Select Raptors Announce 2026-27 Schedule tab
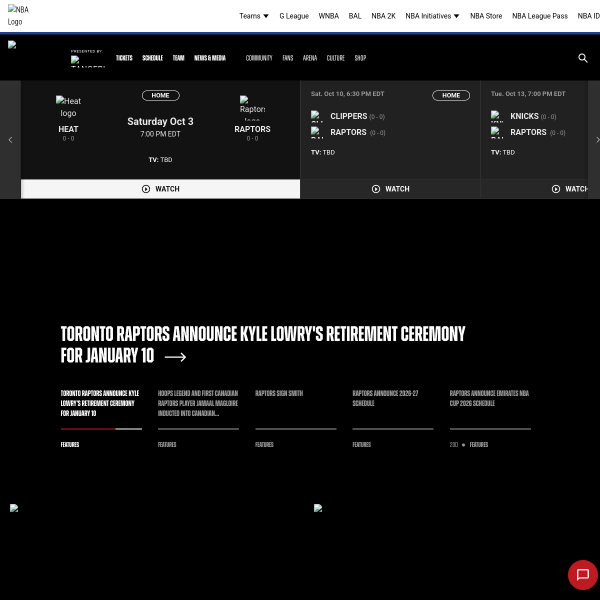Image resolution: width=600 pixels, height=600 pixels. (x=385, y=398)
